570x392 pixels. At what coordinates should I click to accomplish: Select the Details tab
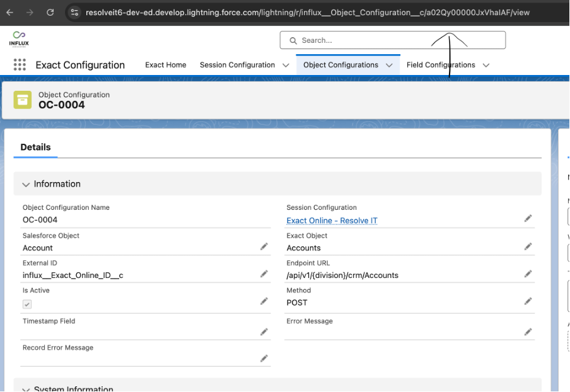(35, 147)
